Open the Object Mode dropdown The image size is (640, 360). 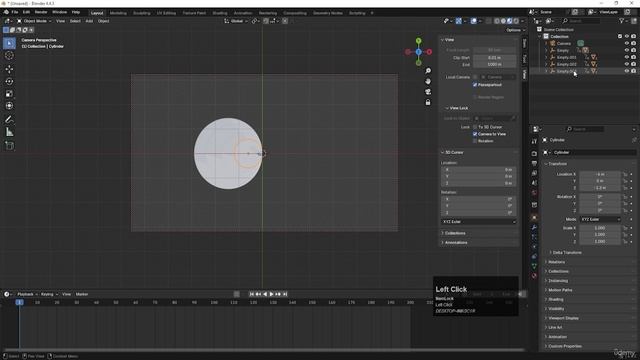pyautogui.click(x=34, y=21)
